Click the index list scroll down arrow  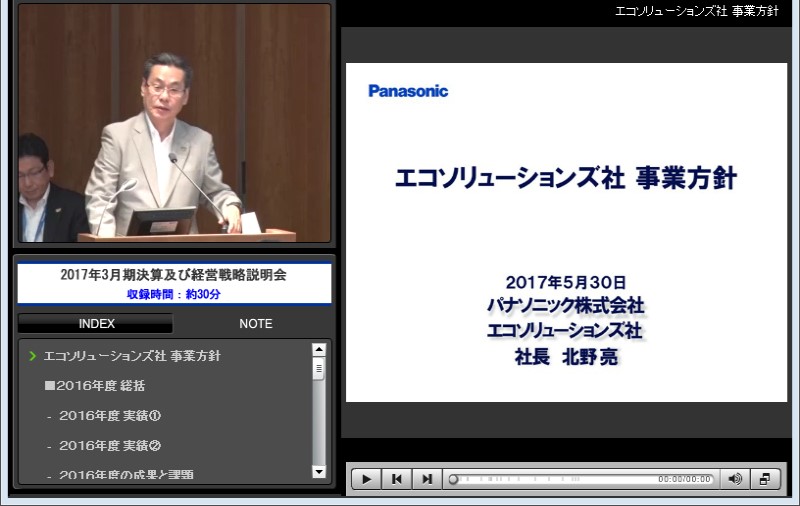319,472
